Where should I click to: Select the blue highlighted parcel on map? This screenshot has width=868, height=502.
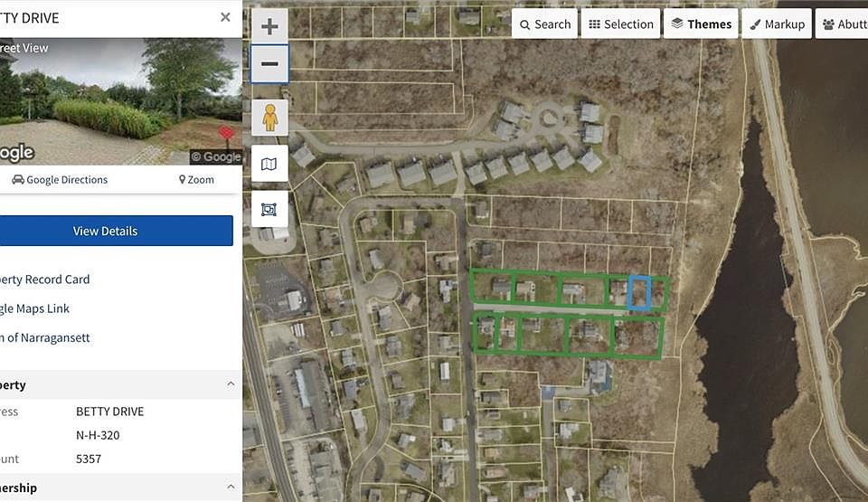coord(639,292)
